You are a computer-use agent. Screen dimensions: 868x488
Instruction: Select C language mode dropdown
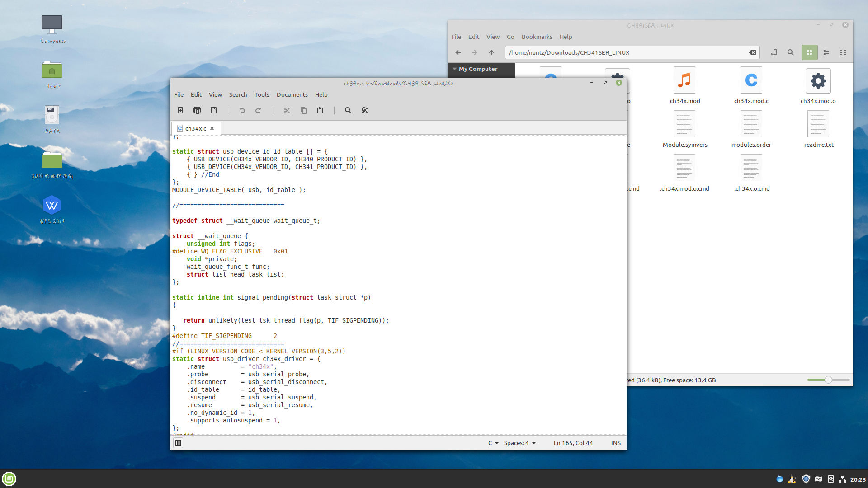(x=490, y=443)
